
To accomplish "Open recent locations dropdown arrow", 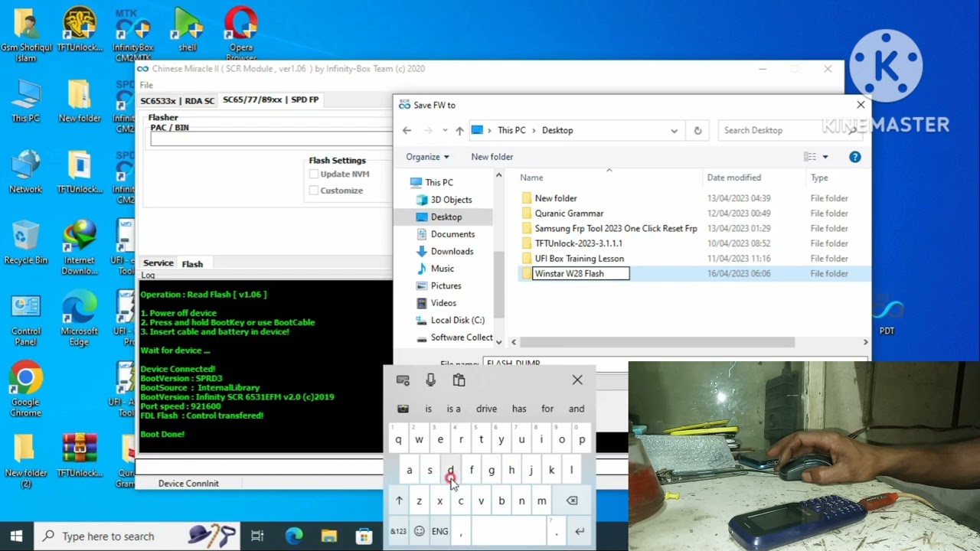I will [445, 131].
